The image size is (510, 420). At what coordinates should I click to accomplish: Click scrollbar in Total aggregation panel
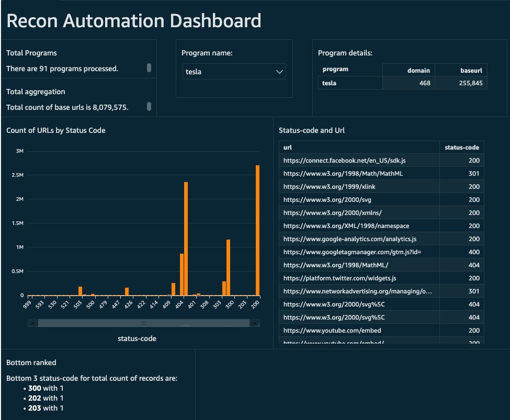coord(149,107)
